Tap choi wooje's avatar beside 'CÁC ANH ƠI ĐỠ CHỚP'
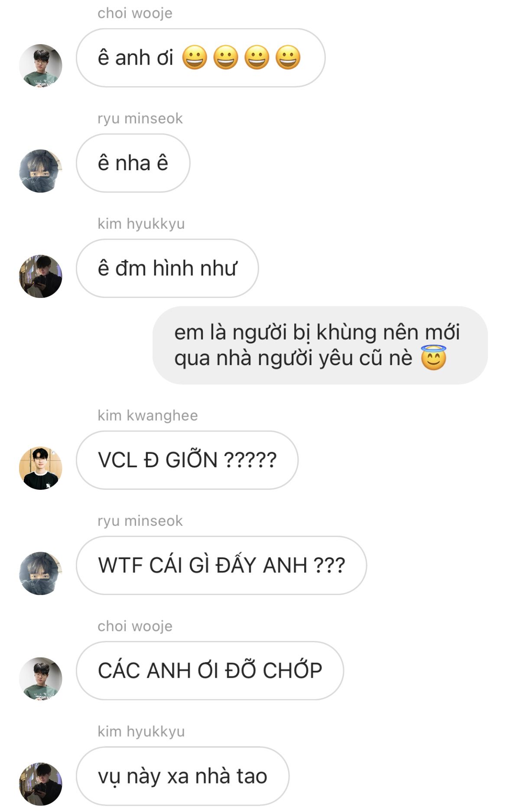 click(x=41, y=678)
